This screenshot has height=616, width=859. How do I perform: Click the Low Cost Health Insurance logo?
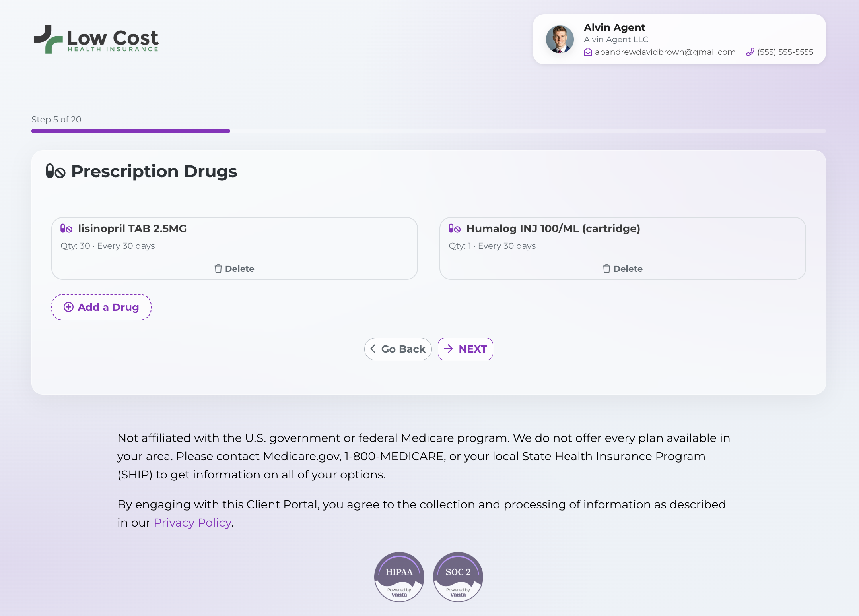[x=96, y=39]
